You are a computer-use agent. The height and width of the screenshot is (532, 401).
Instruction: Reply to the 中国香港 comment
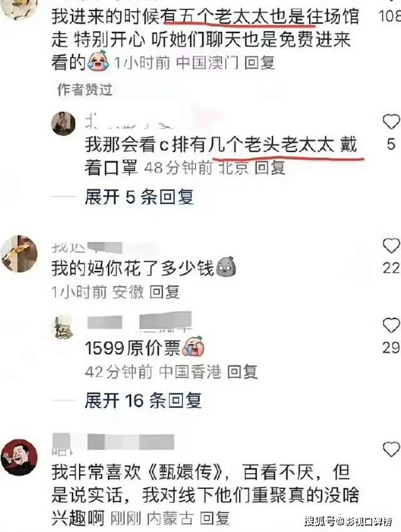click(x=242, y=372)
